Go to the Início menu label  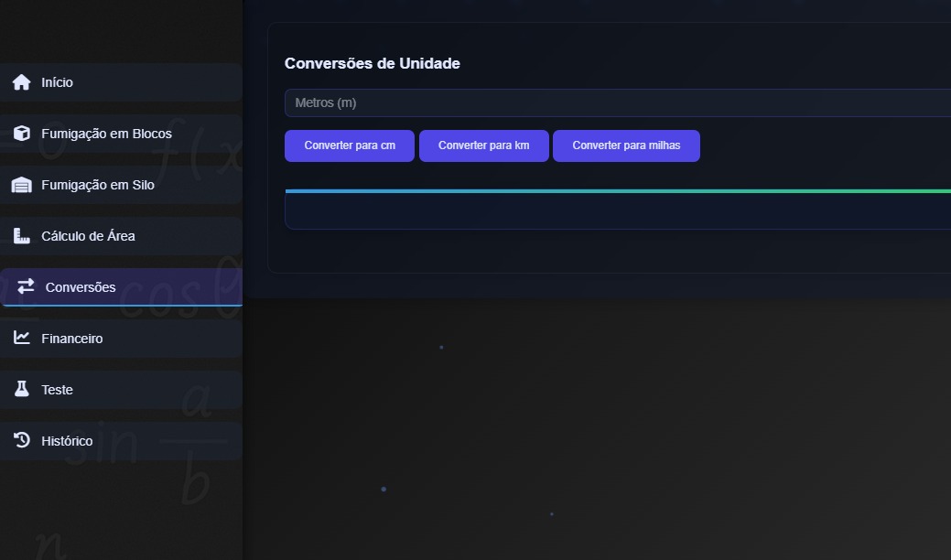click(57, 82)
